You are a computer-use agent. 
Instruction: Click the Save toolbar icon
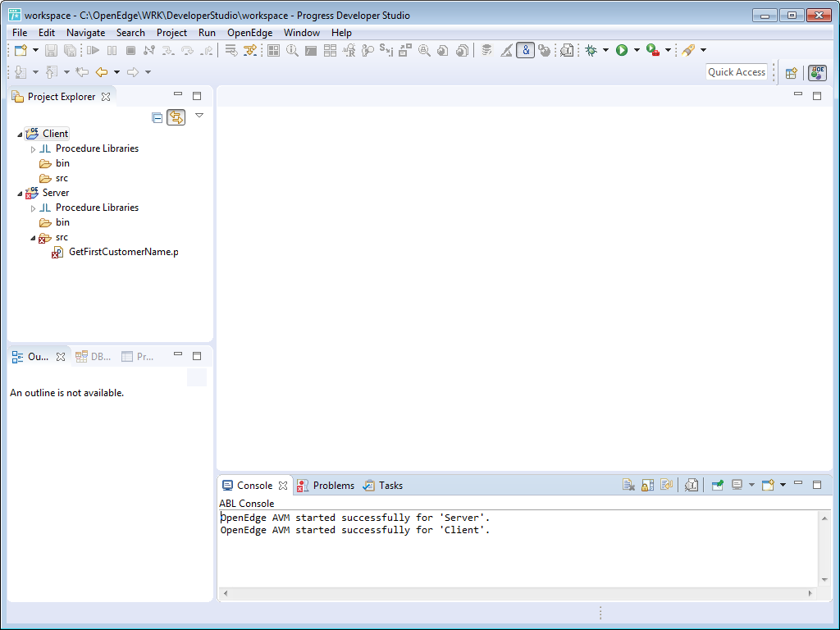[51, 50]
